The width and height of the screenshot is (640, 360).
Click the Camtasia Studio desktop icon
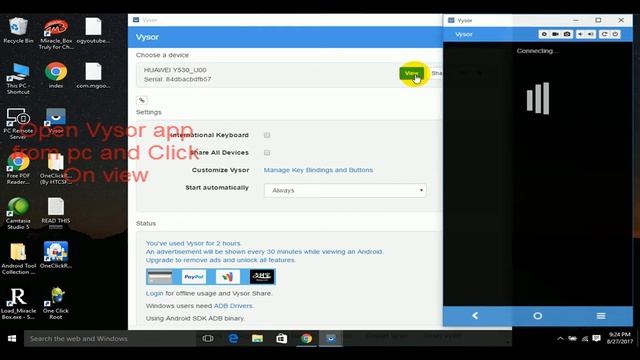pos(18,213)
